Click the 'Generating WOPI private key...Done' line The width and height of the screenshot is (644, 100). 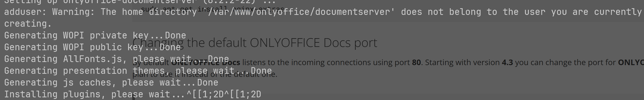coord(95,35)
